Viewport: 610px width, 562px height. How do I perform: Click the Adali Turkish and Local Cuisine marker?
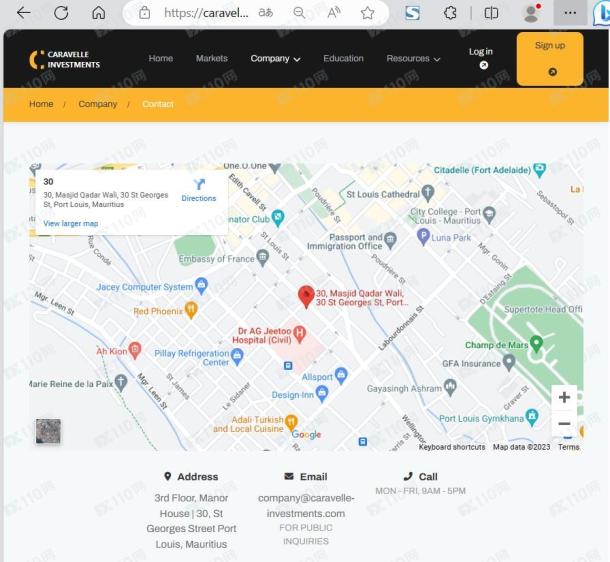click(291, 423)
